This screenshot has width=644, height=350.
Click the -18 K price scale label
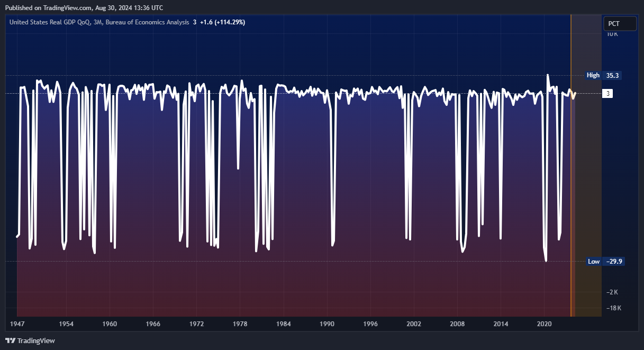[613, 308]
